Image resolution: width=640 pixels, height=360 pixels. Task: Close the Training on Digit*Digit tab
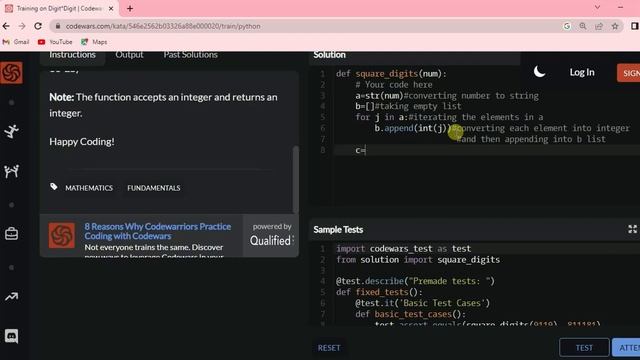pyautogui.click(x=111, y=8)
